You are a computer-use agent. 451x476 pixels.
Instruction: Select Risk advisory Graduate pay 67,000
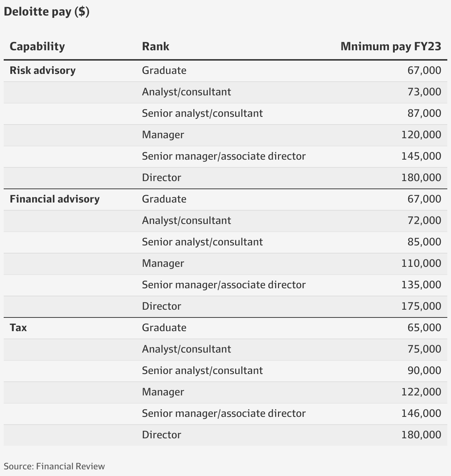[424, 71]
